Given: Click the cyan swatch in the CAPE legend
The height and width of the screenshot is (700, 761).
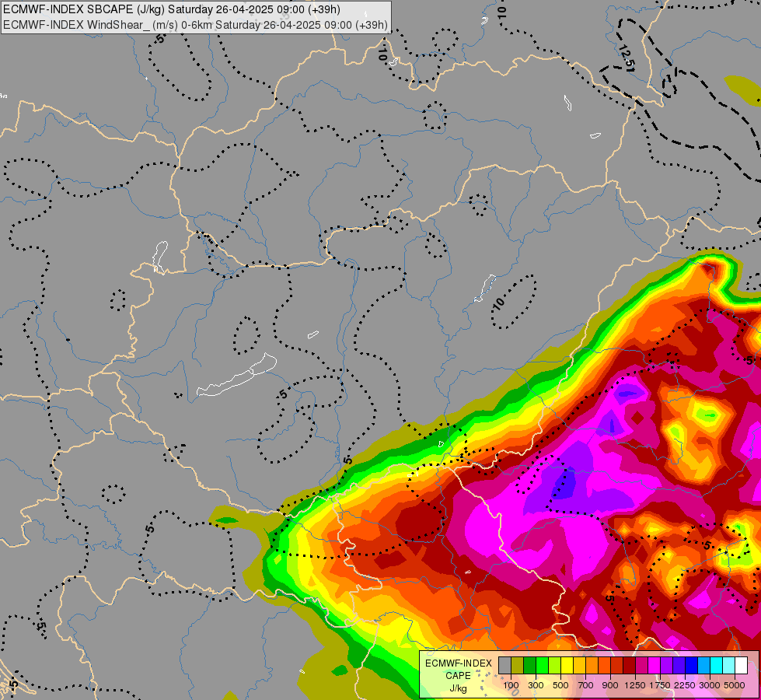Looking at the screenshot, I should click(x=717, y=666).
